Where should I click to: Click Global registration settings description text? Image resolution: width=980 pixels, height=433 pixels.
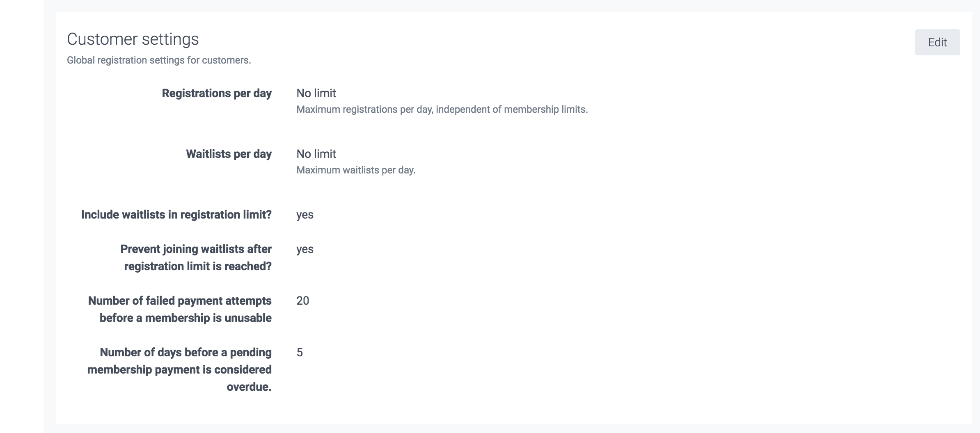pos(159,60)
